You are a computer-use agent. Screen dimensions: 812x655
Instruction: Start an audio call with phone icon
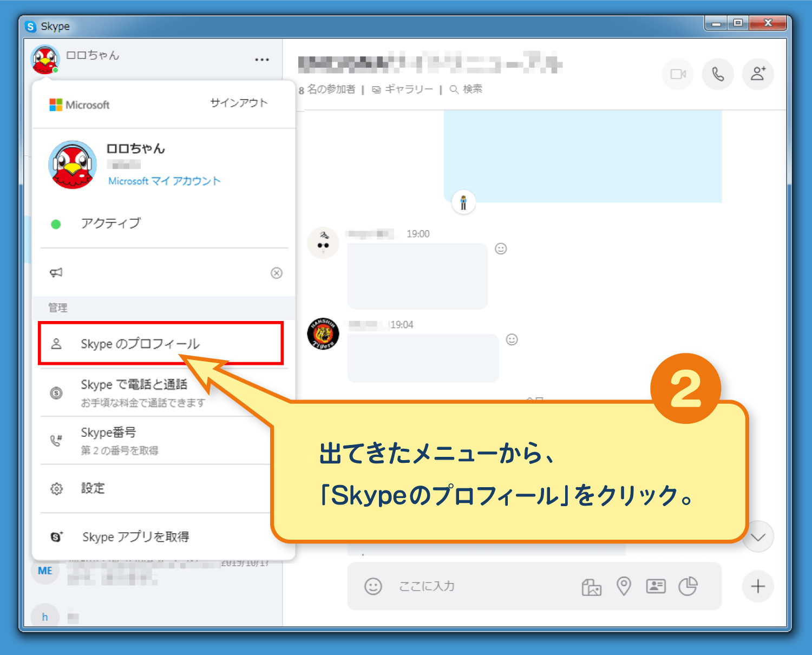point(718,74)
